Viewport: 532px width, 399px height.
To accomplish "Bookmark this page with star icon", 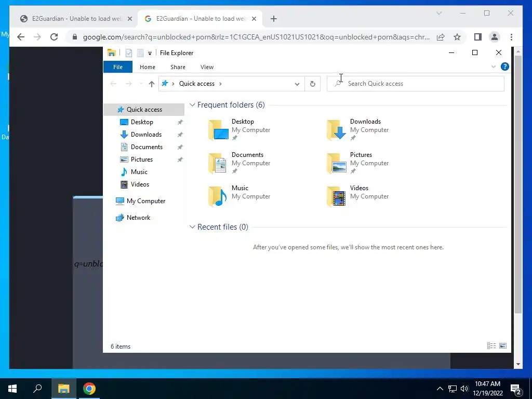I will coord(457,37).
